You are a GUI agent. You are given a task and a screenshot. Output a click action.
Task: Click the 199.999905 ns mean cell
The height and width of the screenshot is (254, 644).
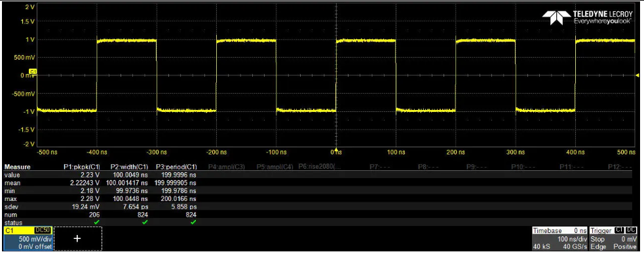point(176,183)
